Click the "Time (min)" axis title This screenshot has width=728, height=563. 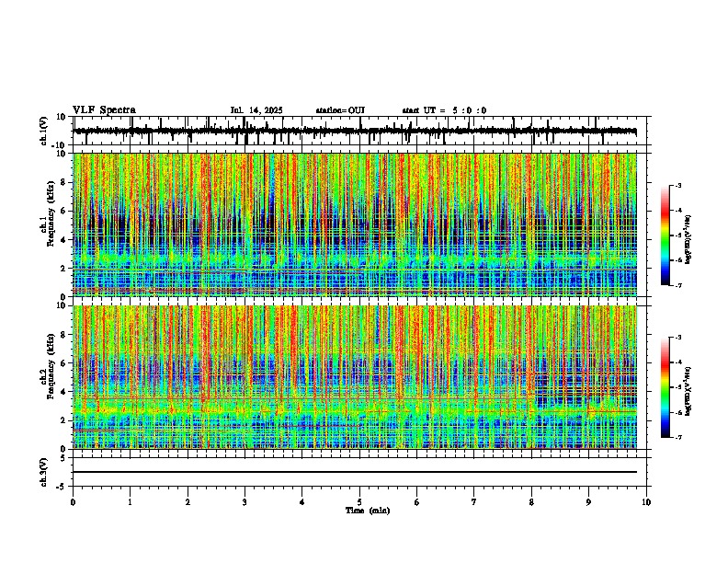(x=368, y=511)
